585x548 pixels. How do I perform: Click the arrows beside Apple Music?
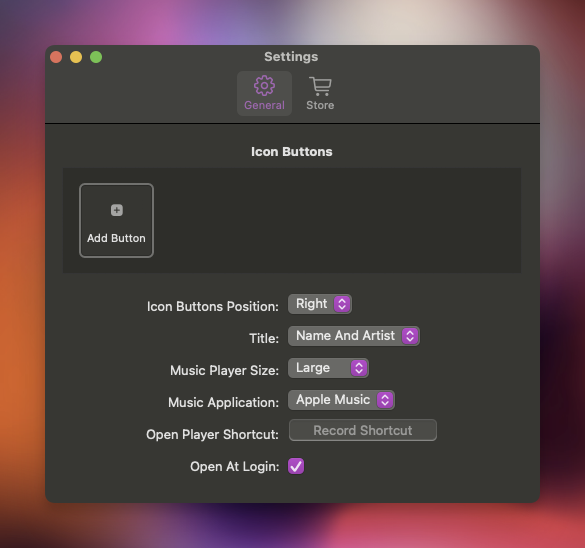tap(385, 400)
